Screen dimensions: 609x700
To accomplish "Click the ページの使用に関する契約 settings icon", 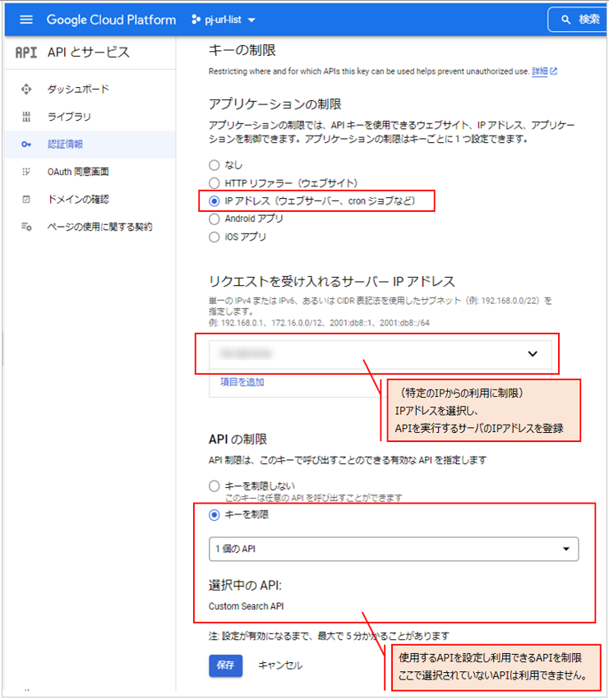I will pos(26,227).
